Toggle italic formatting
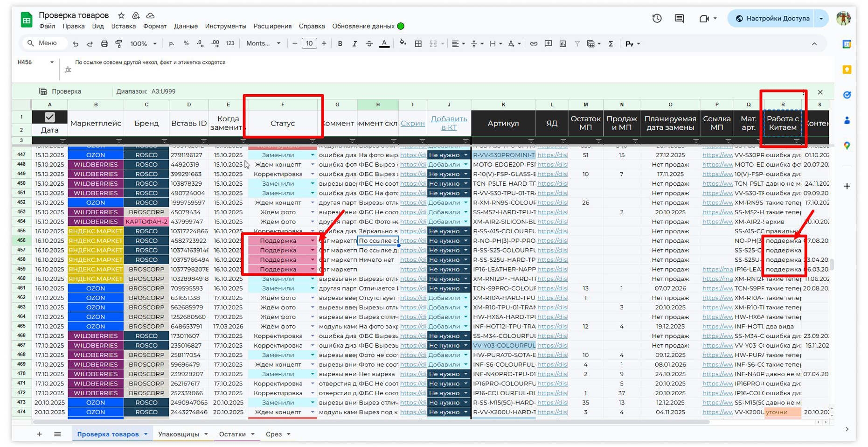 point(354,44)
